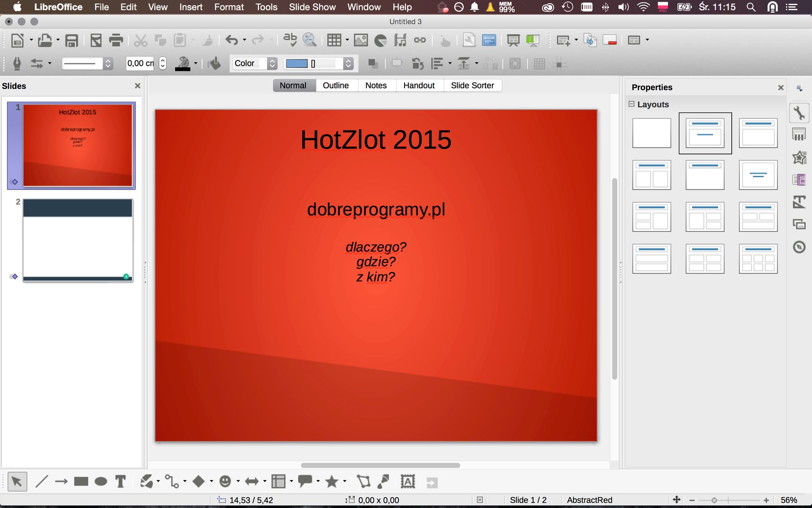The height and width of the screenshot is (508, 812).
Task: Click the Export as PDF icon
Action: [x=96, y=40]
